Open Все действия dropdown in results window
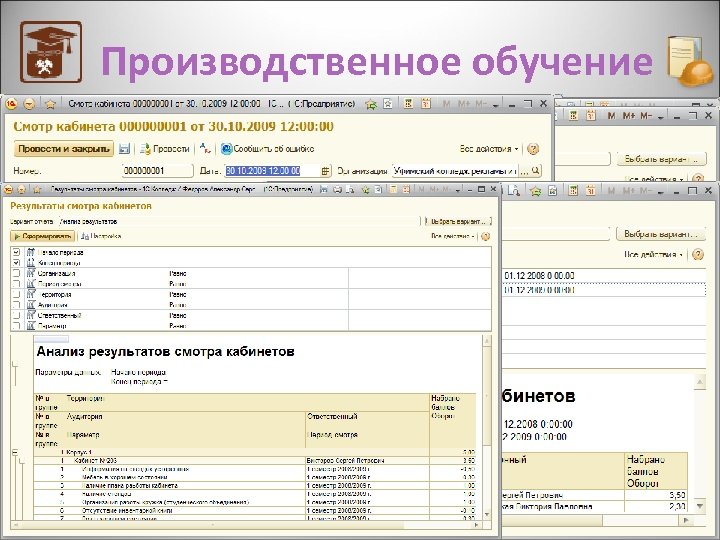 pos(453,236)
